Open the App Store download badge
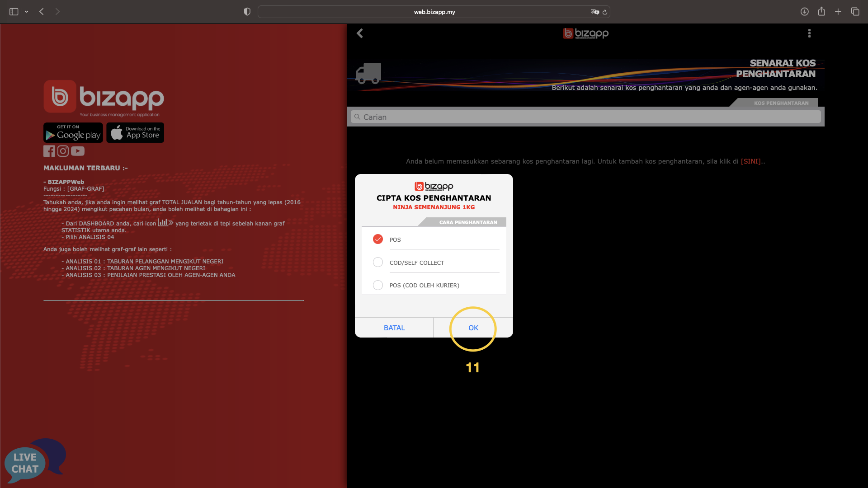Screen dimensions: 868x488 135,133
